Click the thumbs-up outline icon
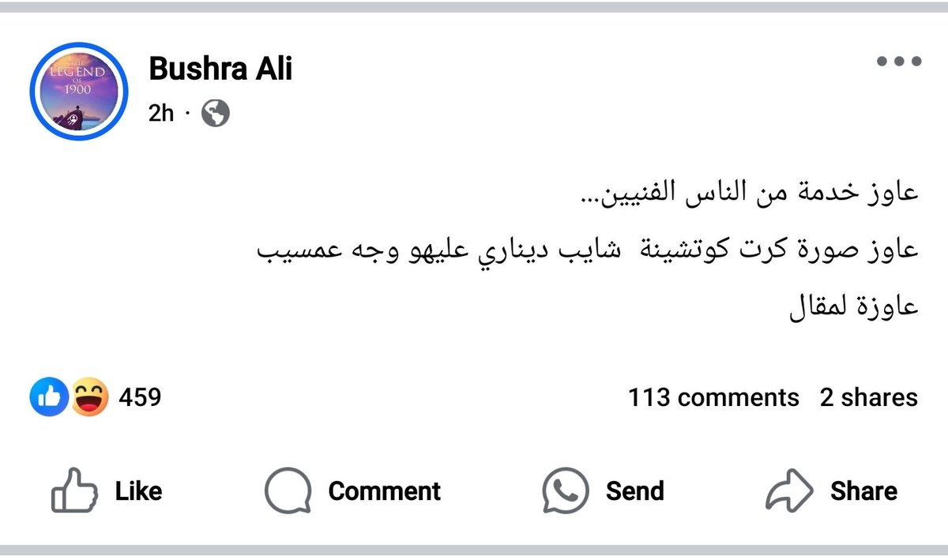Viewport: 948px width, 560px height. pos(73,491)
